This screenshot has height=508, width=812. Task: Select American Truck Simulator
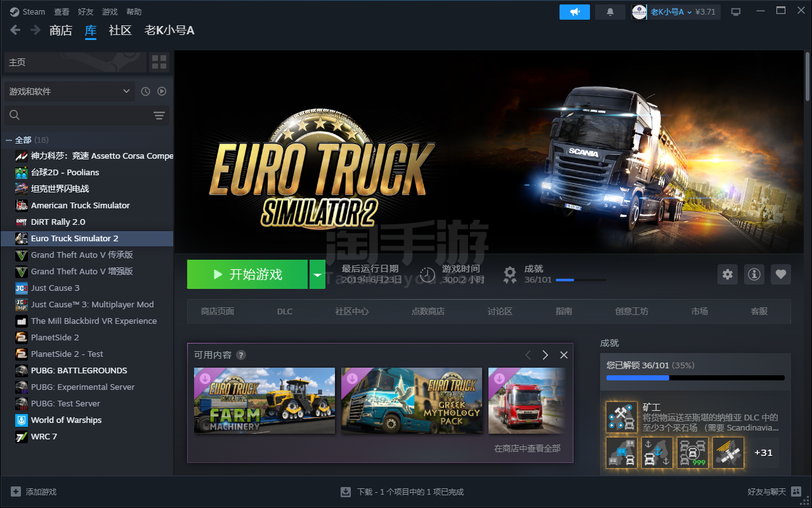[x=87, y=205]
